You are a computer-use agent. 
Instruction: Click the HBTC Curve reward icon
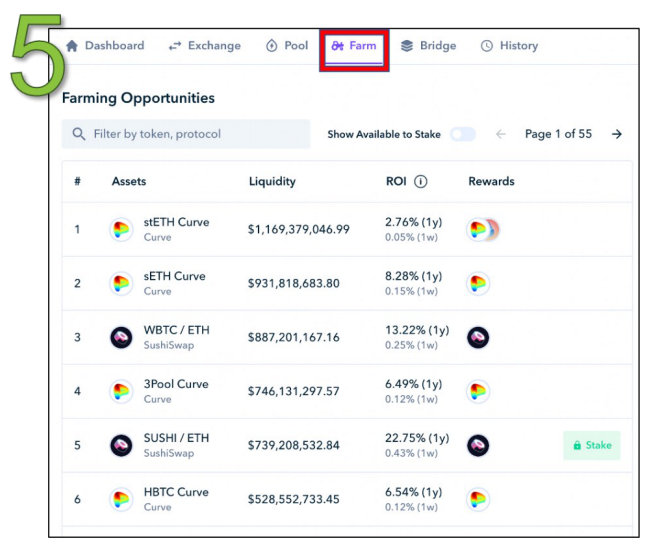click(x=478, y=499)
